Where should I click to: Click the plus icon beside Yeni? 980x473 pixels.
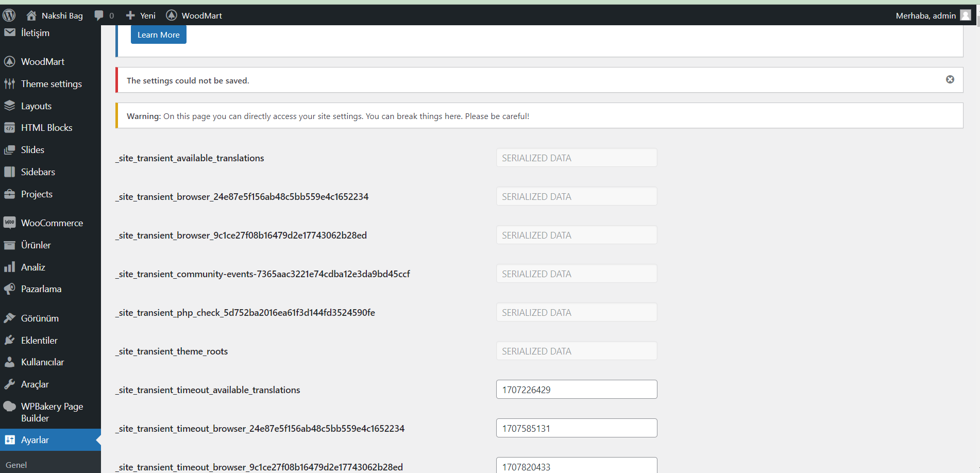(x=130, y=15)
